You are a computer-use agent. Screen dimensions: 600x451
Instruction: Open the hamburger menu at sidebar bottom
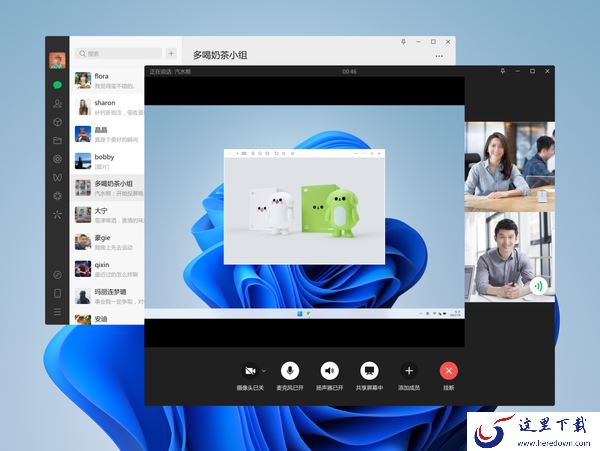(57, 312)
